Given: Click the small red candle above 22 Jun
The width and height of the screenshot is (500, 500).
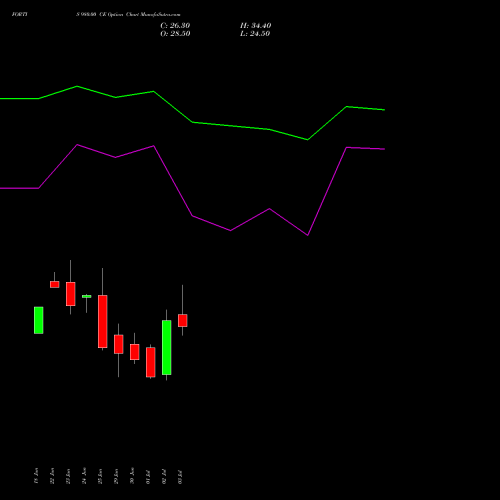Looking at the screenshot, I should click(x=55, y=284).
